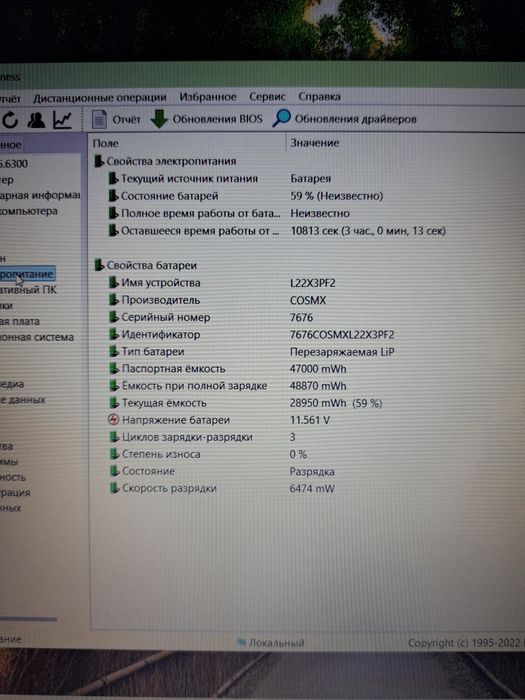Click icon next to Циклов зарядки-разрядки

[114, 437]
